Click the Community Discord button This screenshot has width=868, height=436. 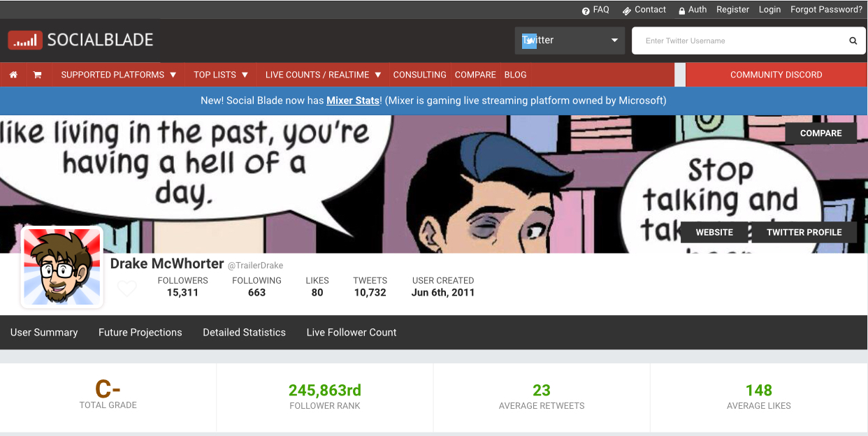pos(776,75)
